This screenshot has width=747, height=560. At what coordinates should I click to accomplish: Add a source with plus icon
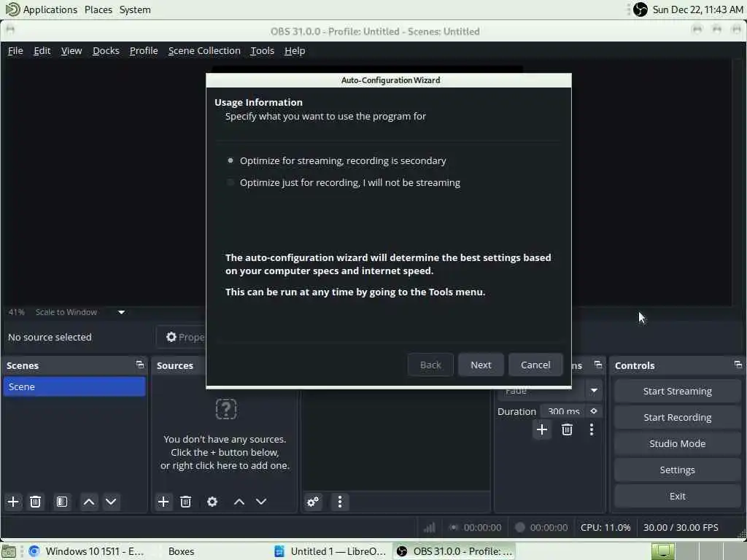163,502
